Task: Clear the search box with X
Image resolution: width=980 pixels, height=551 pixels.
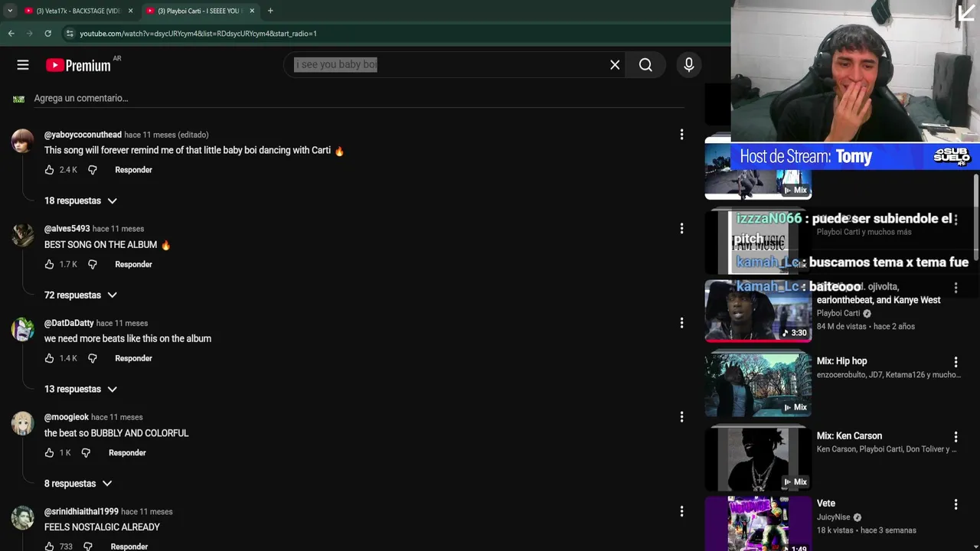Action: (x=615, y=65)
